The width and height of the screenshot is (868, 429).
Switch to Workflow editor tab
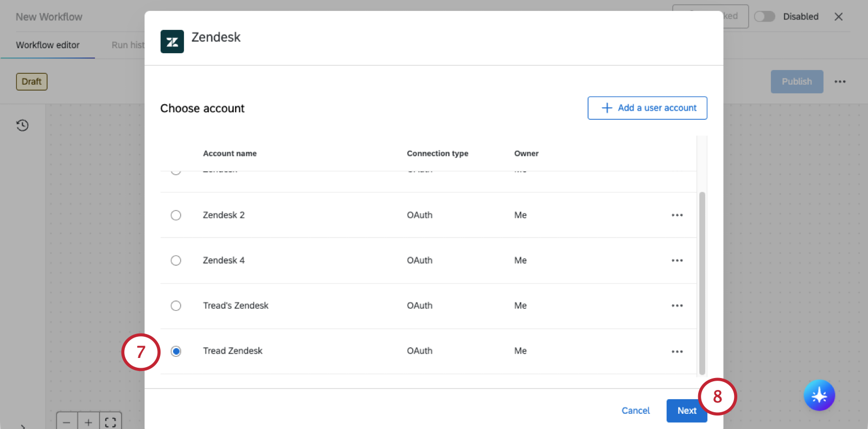pos(48,45)
